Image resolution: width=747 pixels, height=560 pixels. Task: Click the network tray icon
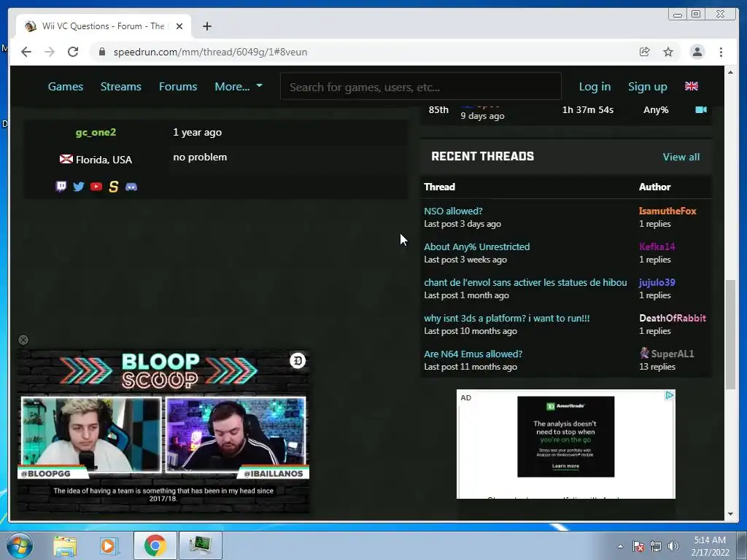click(x=656, y=546)
